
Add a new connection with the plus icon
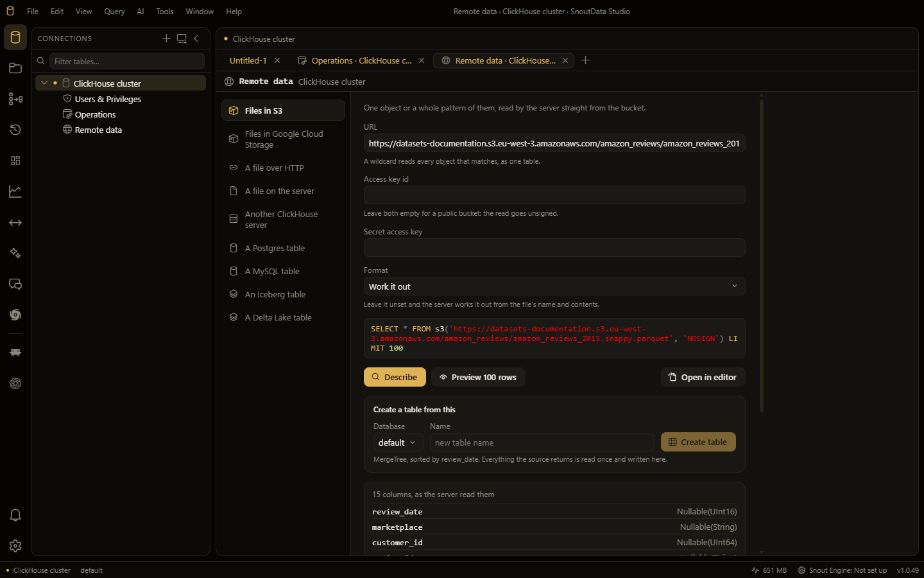point(166,39)
